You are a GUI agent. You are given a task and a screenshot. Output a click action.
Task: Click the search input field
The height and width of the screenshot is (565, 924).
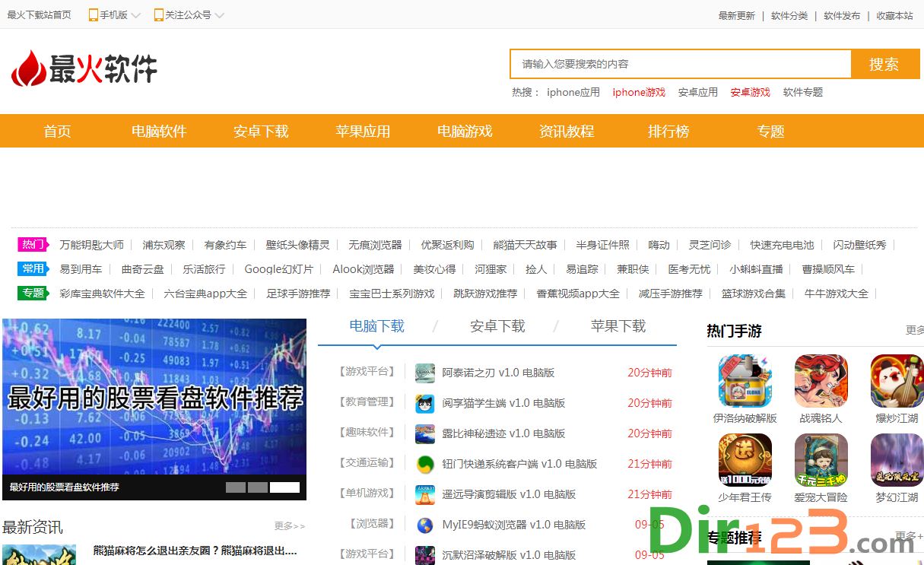[x=680, y=64]
